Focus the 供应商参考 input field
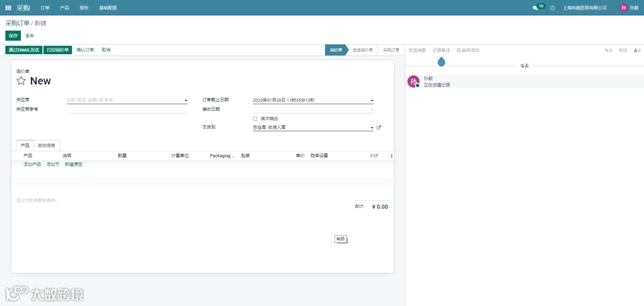644x306 pixels. 127,109
